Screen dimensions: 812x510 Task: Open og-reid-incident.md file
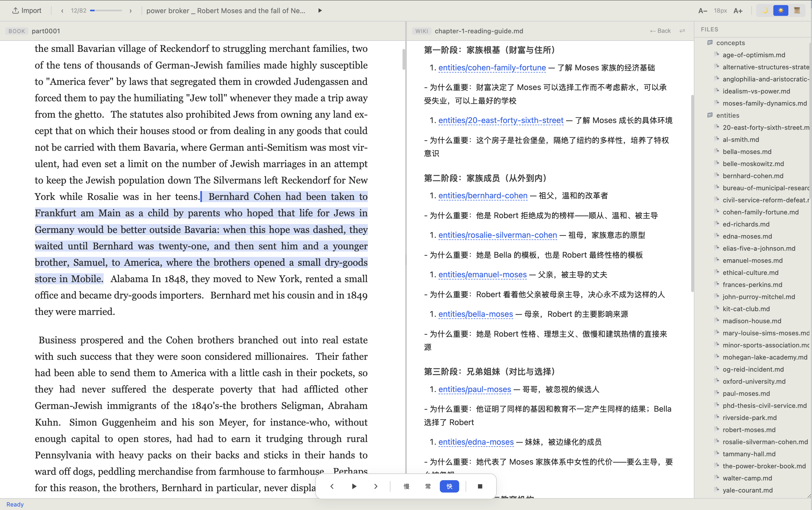753,369
